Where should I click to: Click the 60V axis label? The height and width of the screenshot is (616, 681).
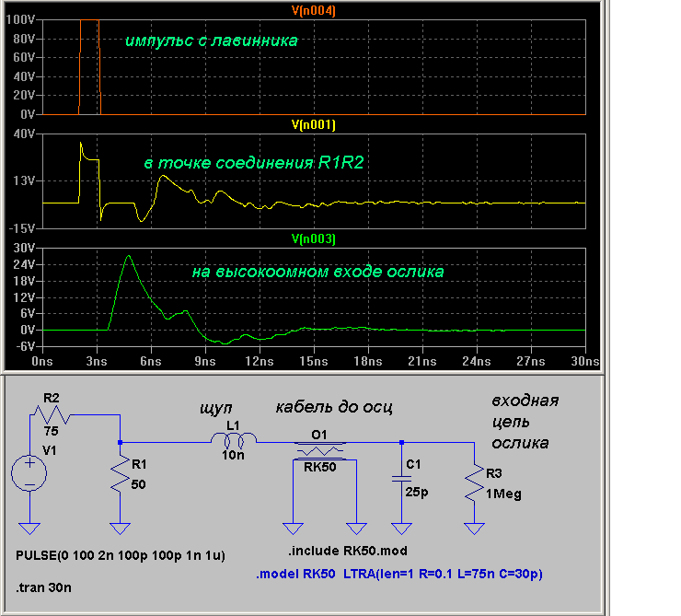point(24,57)
